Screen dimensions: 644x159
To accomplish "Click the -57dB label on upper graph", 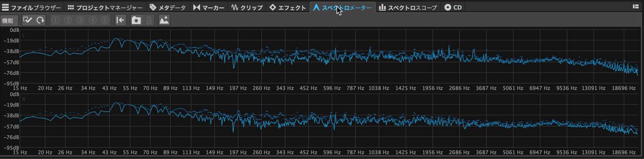I will 11,62.
